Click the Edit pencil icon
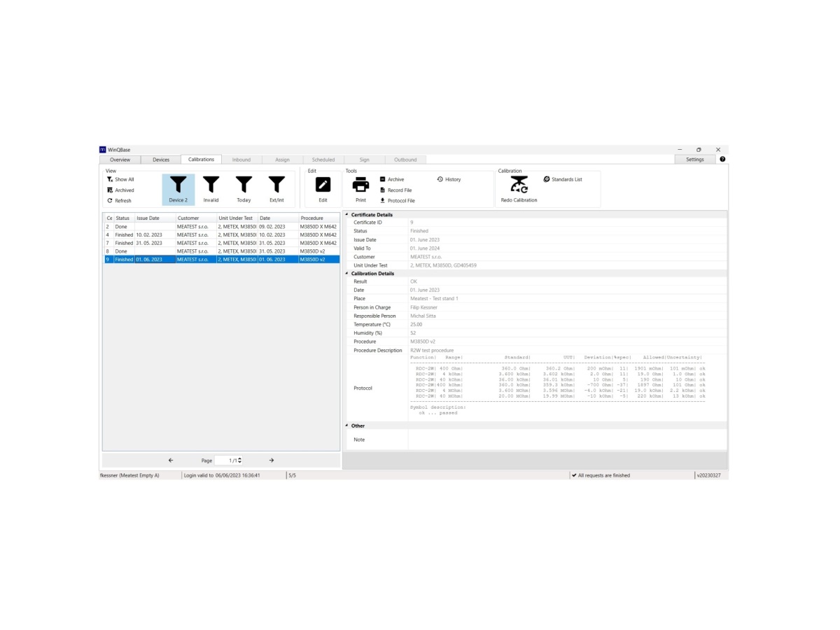The image size is (840, 630). [x=323, y=185]
